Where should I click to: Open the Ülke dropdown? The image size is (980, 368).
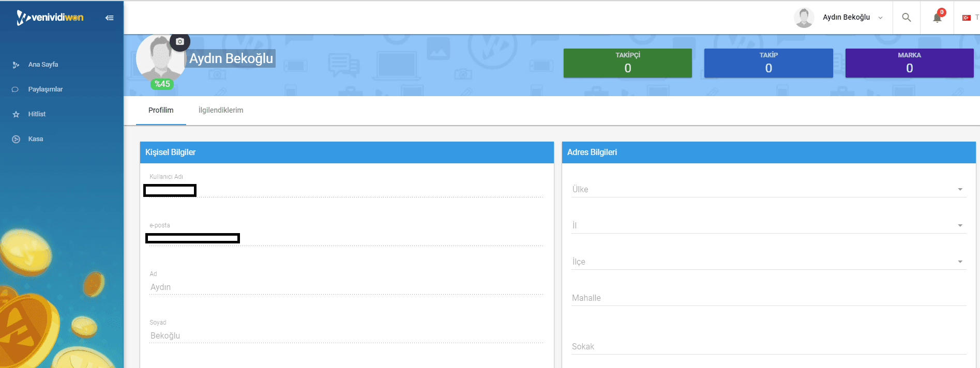(768, 189)
